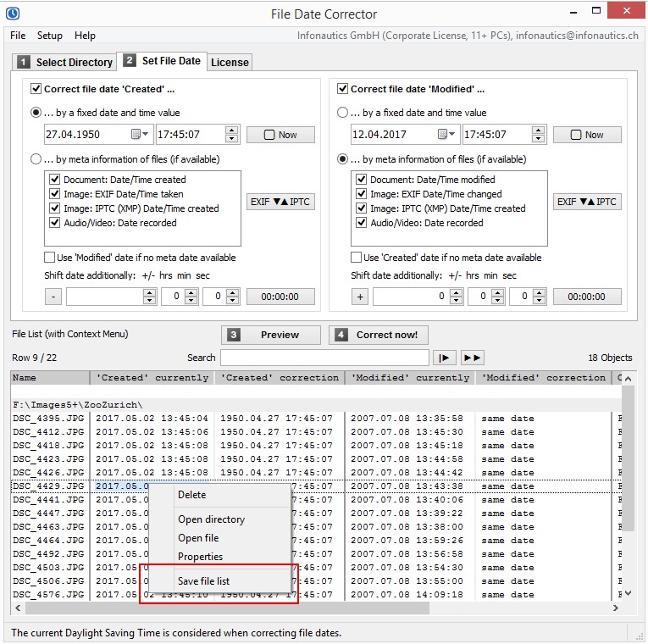648x644 pixels.
Task: Click the Modified 00:00:00 shift reset button
Action: (587, 297)
